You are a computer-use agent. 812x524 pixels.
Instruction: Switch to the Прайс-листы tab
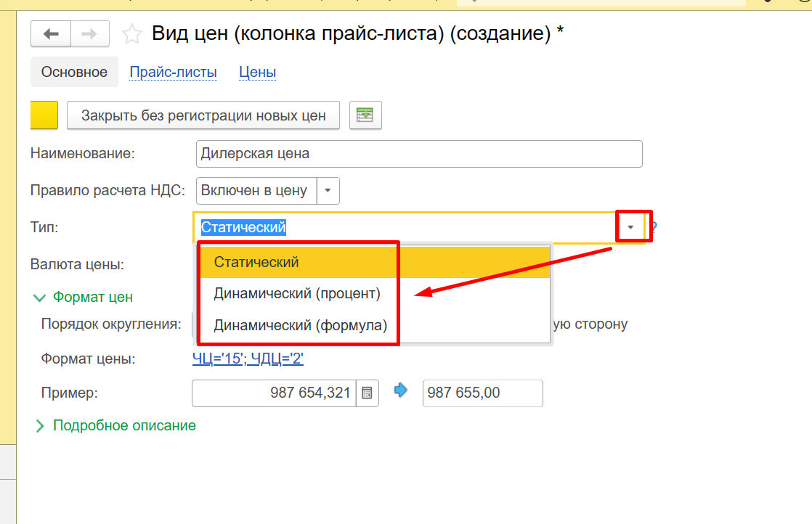[173, 72]
